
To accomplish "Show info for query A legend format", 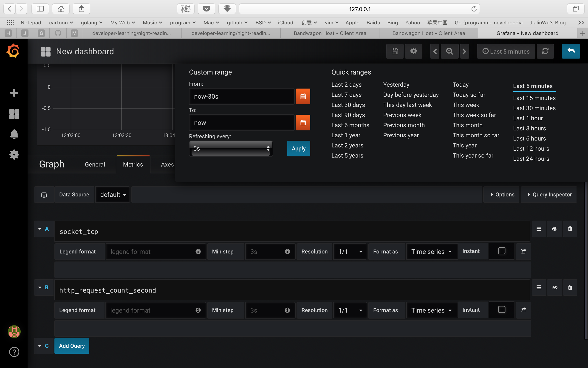I will 198,251.
